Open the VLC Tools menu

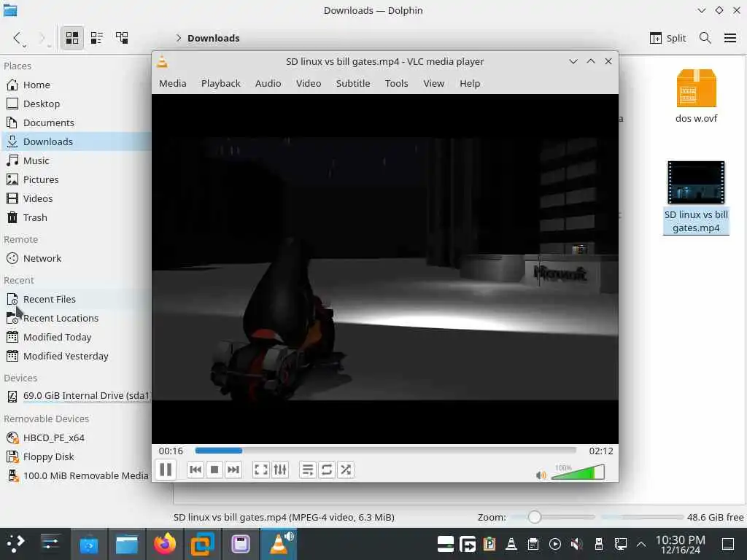(396, 83)
